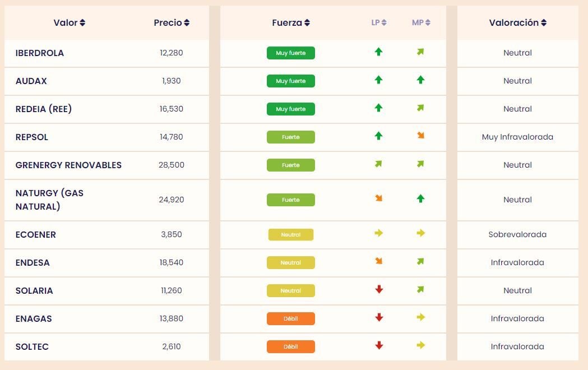Viewport: 588px width, 370px height.
Task: Click Iberdrola's green long-term up arrow
Action: (378, 52)
